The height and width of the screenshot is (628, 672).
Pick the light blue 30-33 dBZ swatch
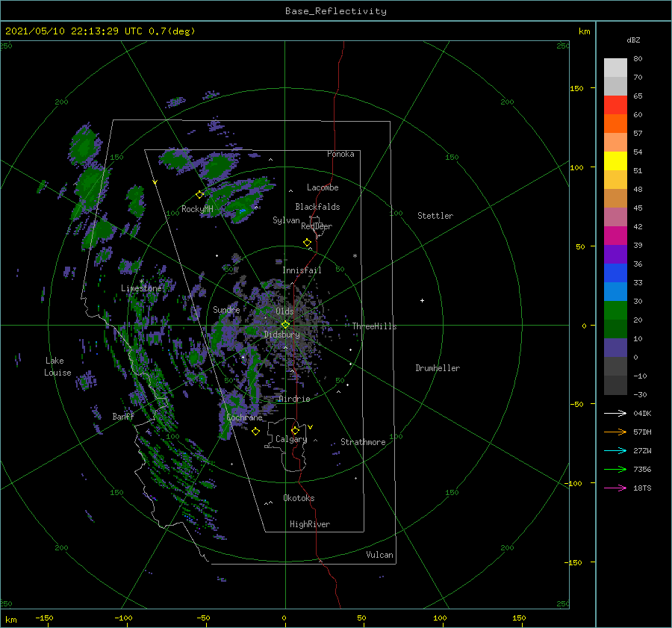click(x=615, y=292)
